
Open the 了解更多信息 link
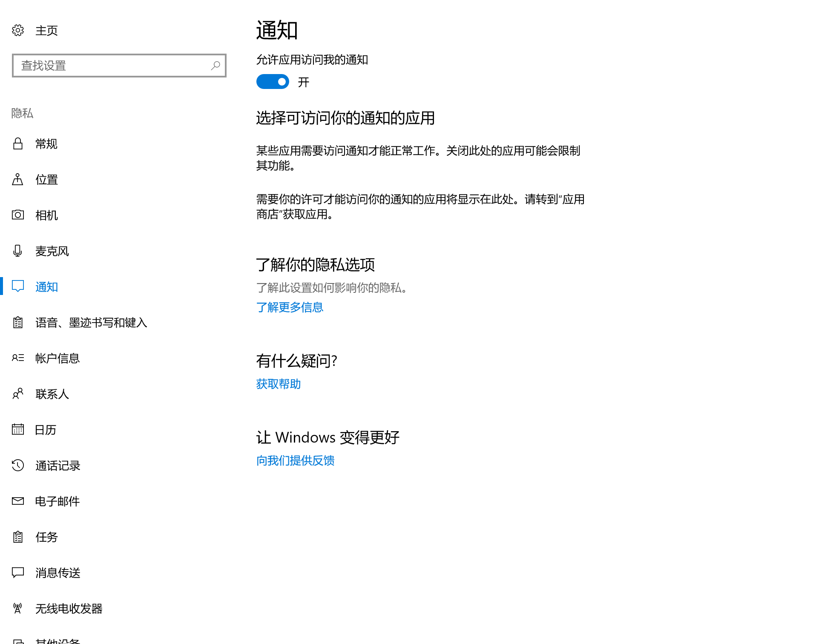pos(290,307)
